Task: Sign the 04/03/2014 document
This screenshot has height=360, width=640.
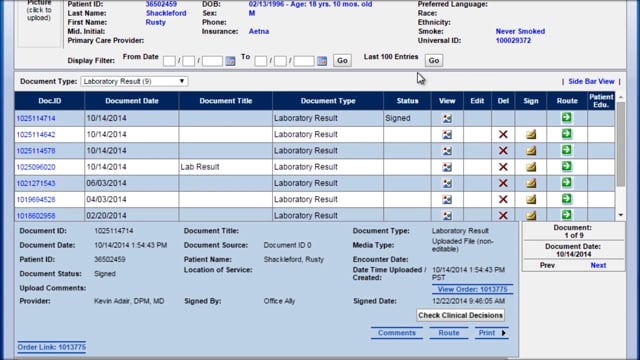Action: pos(531,199)
